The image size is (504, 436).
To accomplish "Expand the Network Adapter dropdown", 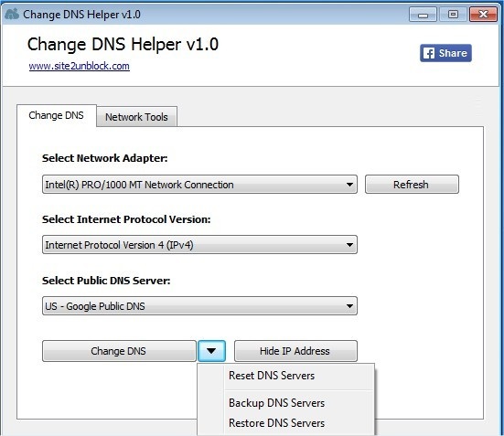I will coord(199,185).
